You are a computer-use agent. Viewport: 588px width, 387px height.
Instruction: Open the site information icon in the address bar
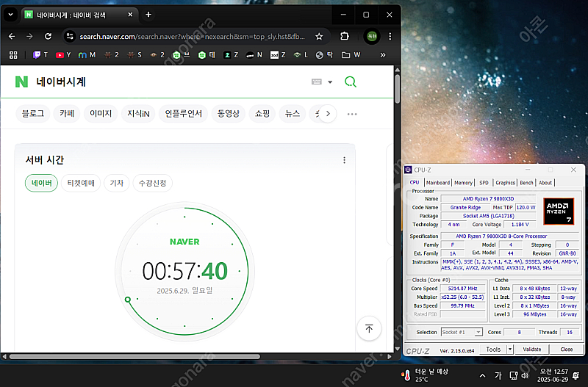[x=70, y=36]
